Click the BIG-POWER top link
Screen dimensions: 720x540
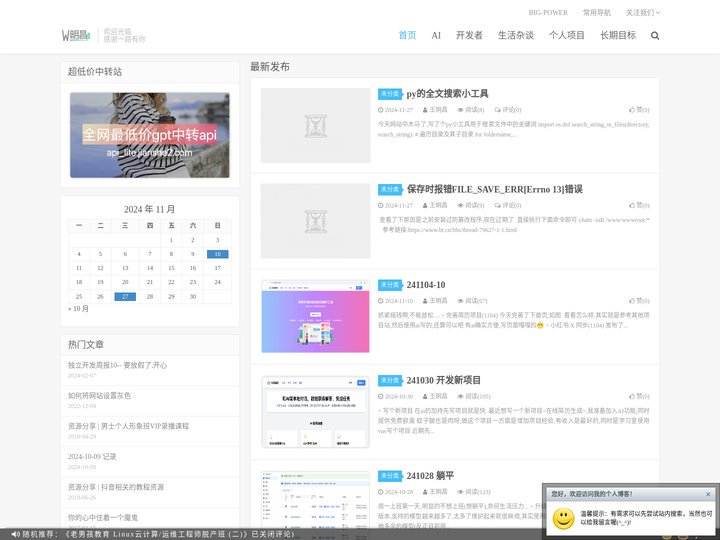coord(548,12)
